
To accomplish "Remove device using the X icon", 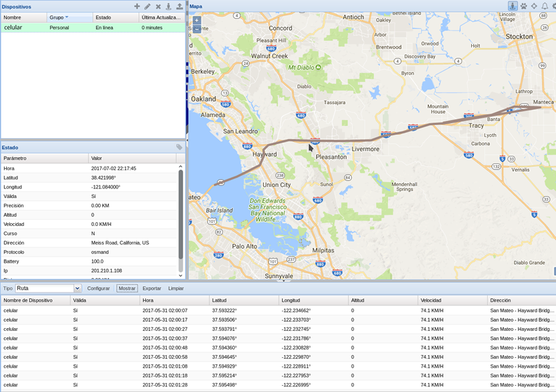I will pos(158,6).
